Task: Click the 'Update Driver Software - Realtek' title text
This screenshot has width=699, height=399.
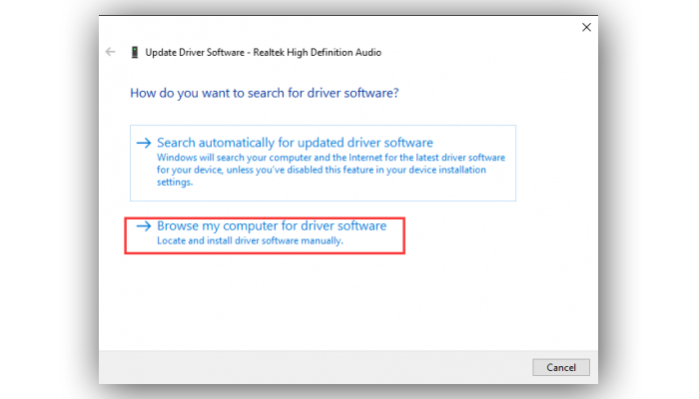Action: point(263,53)
